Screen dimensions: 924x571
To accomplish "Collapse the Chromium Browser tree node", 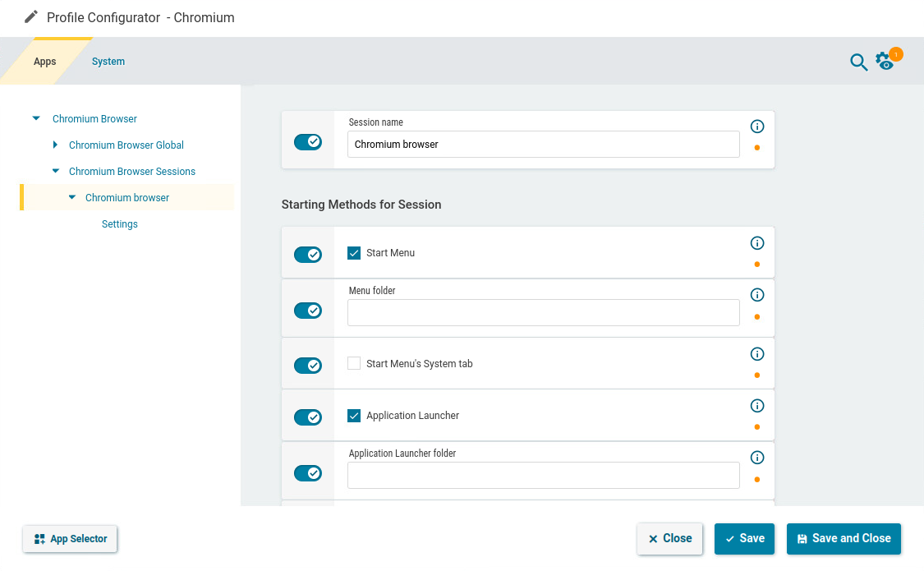I will (36, 119).
